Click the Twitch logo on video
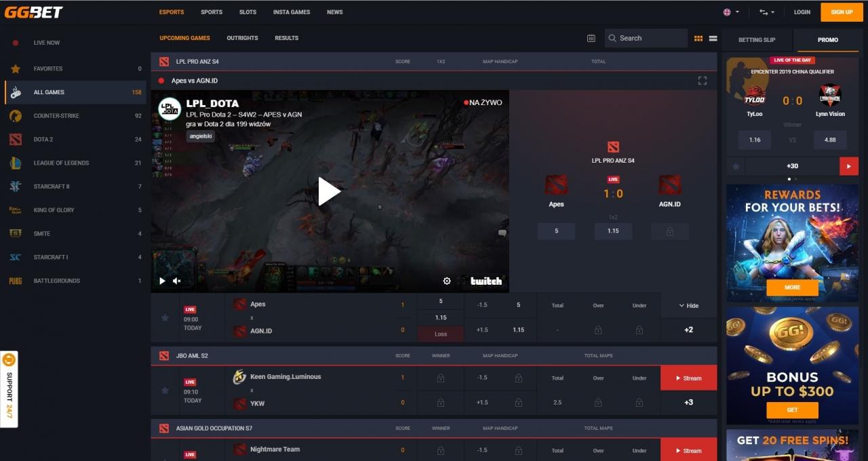 pyautogui.click(x=486, y=281)
